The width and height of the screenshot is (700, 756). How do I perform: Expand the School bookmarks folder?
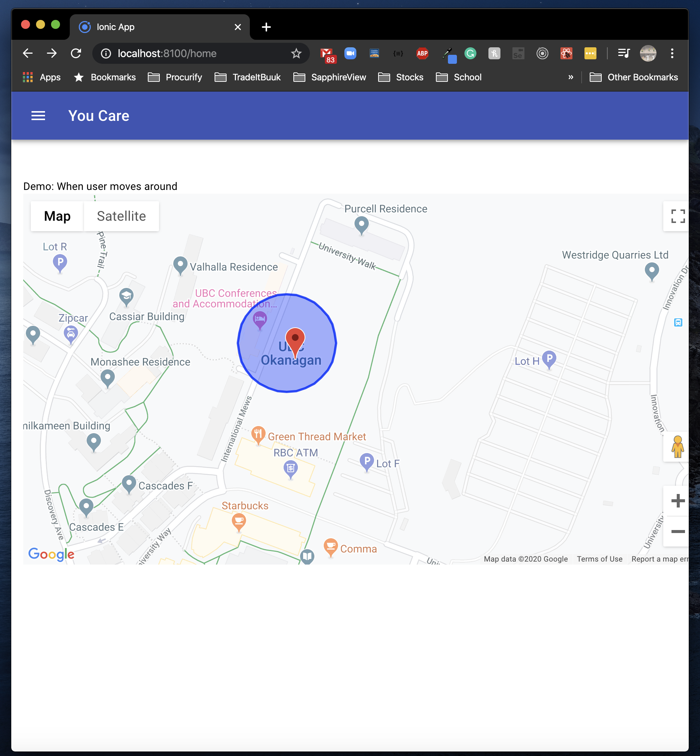(459, 77)
